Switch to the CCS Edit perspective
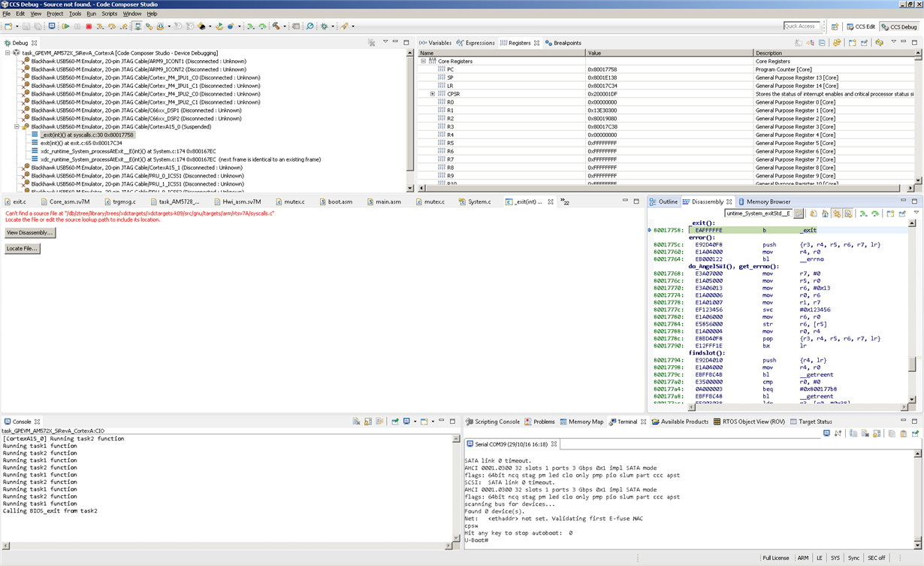The image size is (924, 566). click(x=861, y=26)
